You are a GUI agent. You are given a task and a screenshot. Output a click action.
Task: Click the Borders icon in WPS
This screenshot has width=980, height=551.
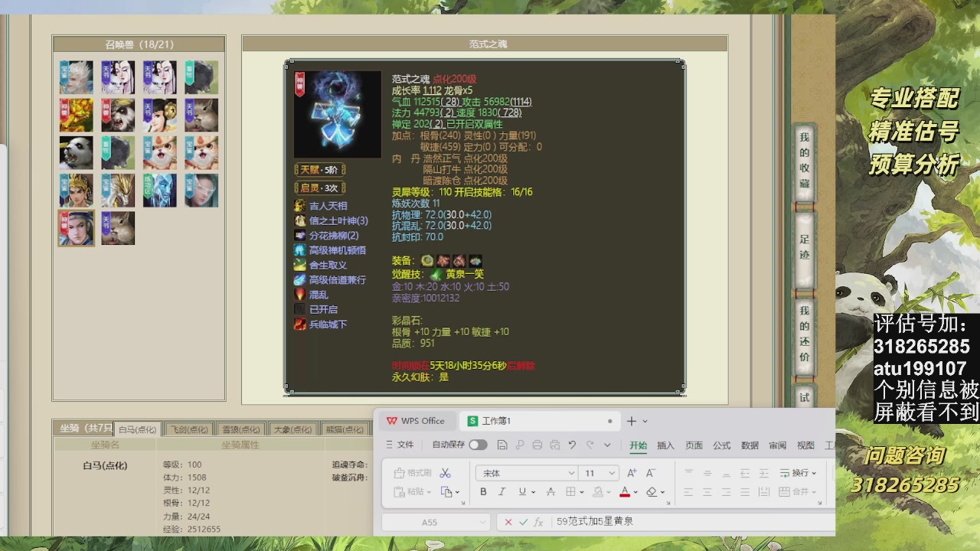(x=570, y=492)
